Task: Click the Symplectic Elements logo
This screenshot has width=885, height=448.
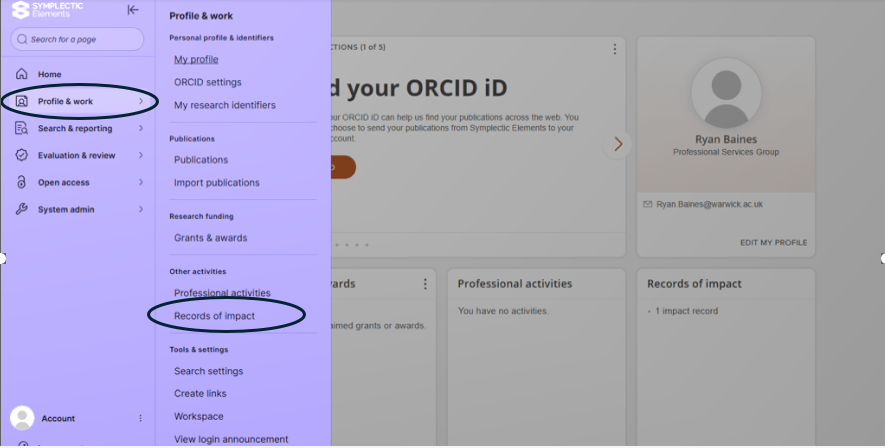Action: click(47, 10)
